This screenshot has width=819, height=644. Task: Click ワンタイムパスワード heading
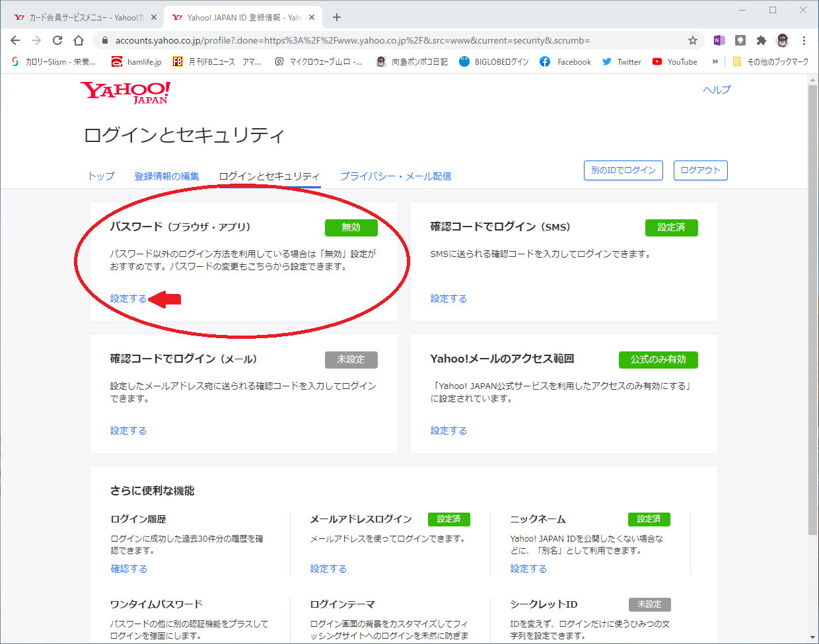click(157, 604)
